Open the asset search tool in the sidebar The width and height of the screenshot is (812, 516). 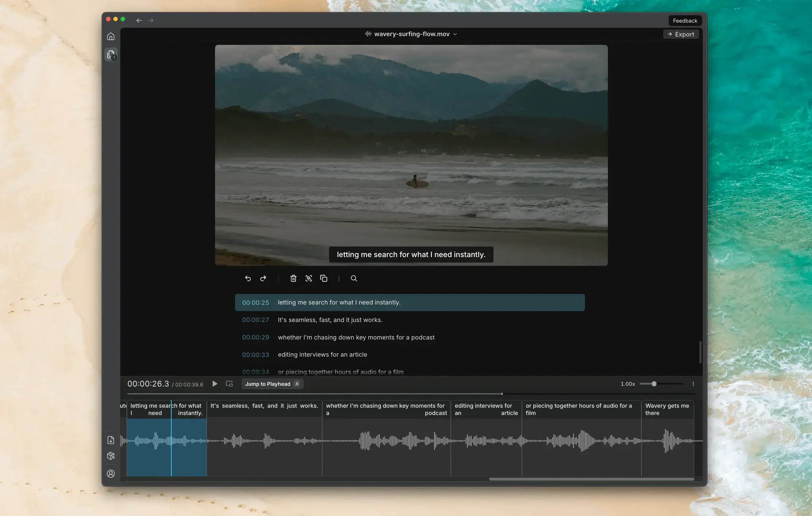tap(111, 456)
